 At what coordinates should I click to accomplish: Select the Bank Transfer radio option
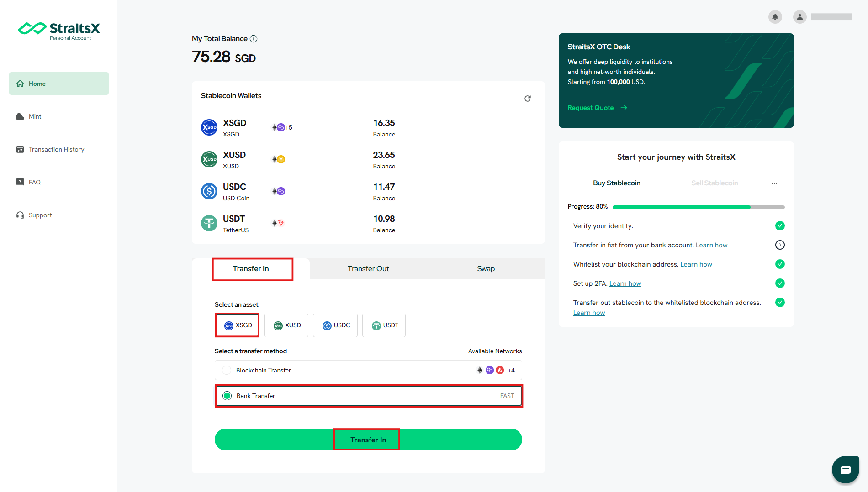coord(227,396)
